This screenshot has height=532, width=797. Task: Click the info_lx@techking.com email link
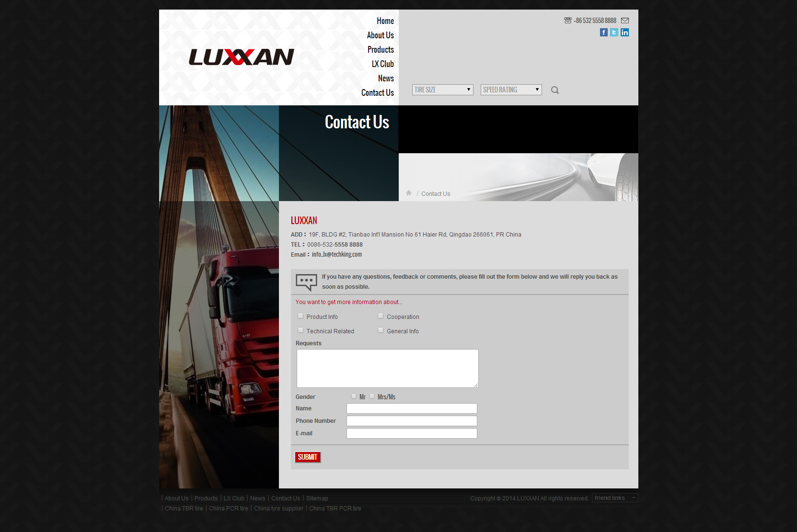click(337, 255)
